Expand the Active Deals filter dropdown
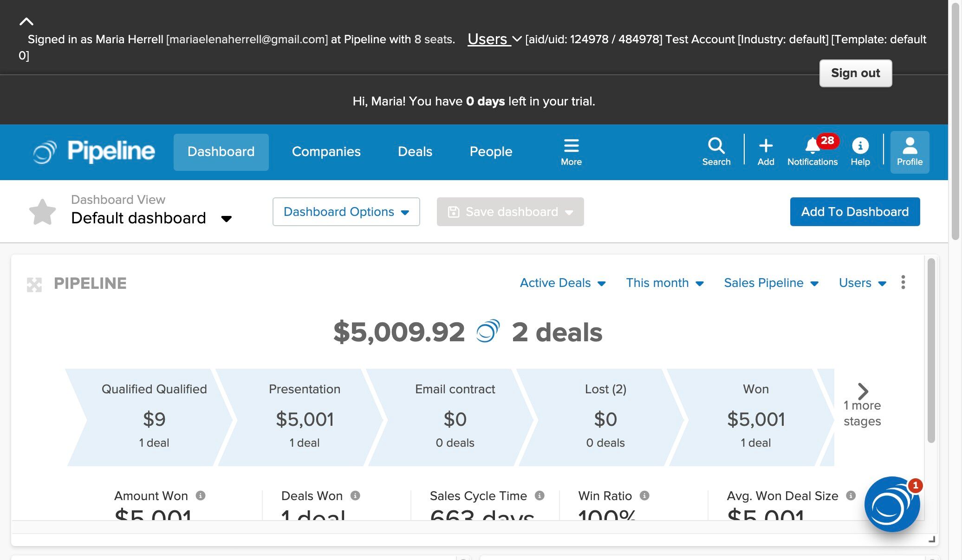This screenshot has width=962, height=560. click(562, 283)
